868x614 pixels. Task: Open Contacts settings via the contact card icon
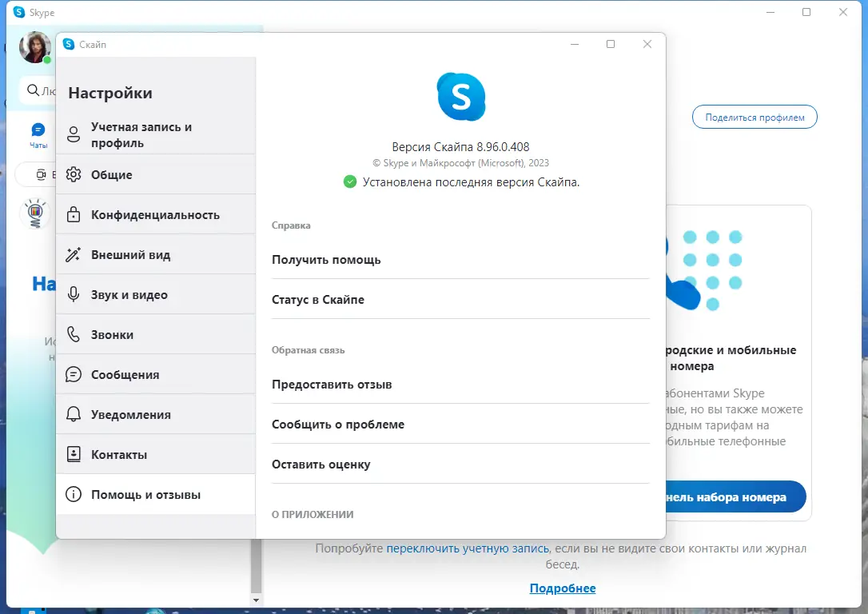pos(74,454)
